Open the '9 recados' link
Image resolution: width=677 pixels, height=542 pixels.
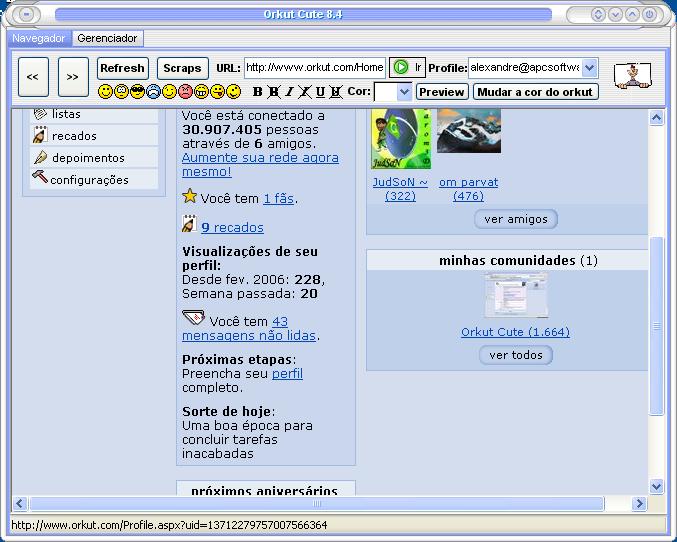[232, 227]
